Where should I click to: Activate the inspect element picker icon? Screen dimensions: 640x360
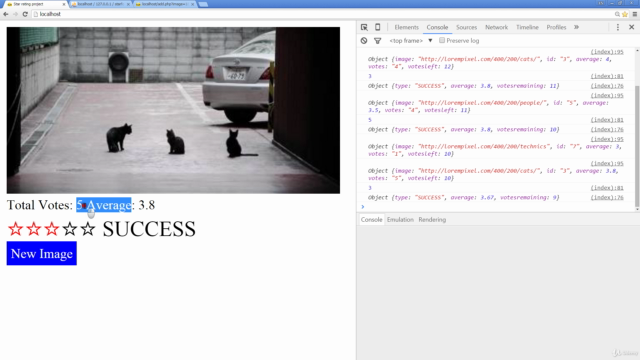pos(364,27)
